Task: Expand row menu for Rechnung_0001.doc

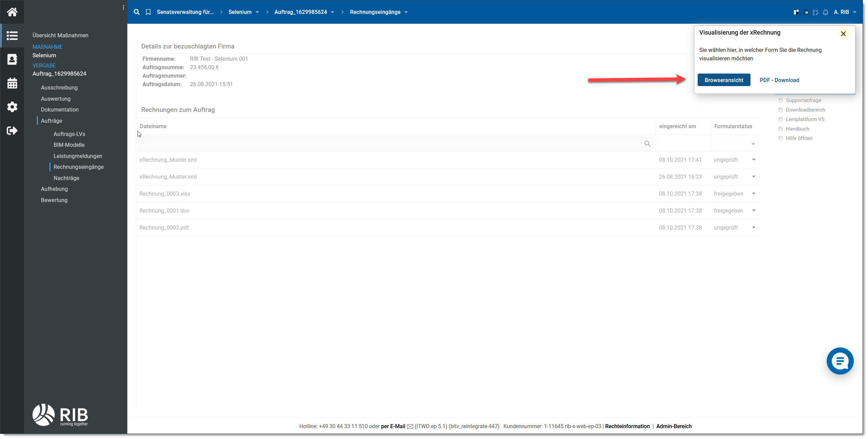Action: point(754,211)
